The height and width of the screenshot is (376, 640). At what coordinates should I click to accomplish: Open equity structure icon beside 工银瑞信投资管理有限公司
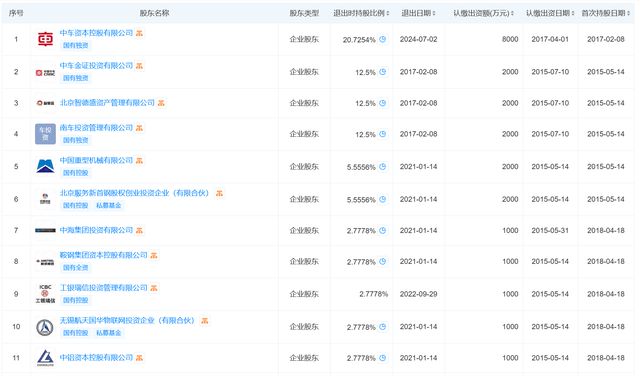click(x=154, y=288)
